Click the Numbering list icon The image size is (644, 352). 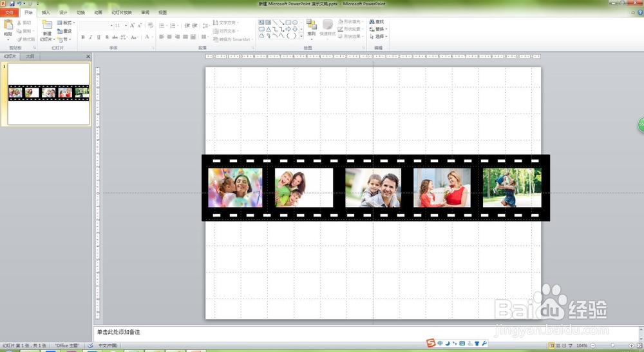coord(174,26)
